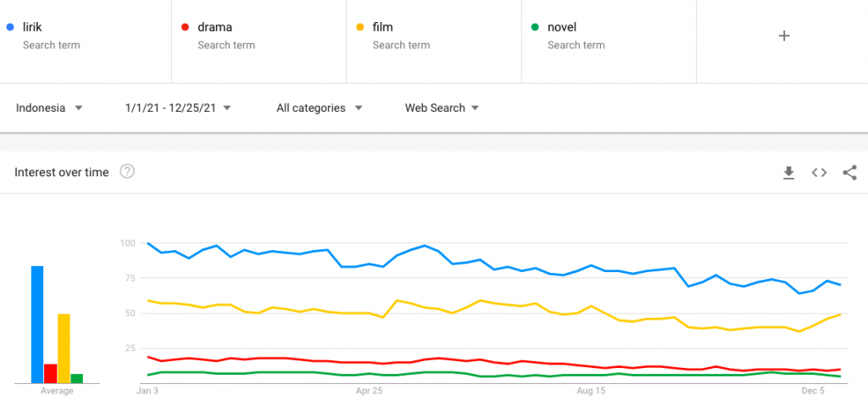
Task: Expand the All categories dropdown
Action: [x=320, y=108]
